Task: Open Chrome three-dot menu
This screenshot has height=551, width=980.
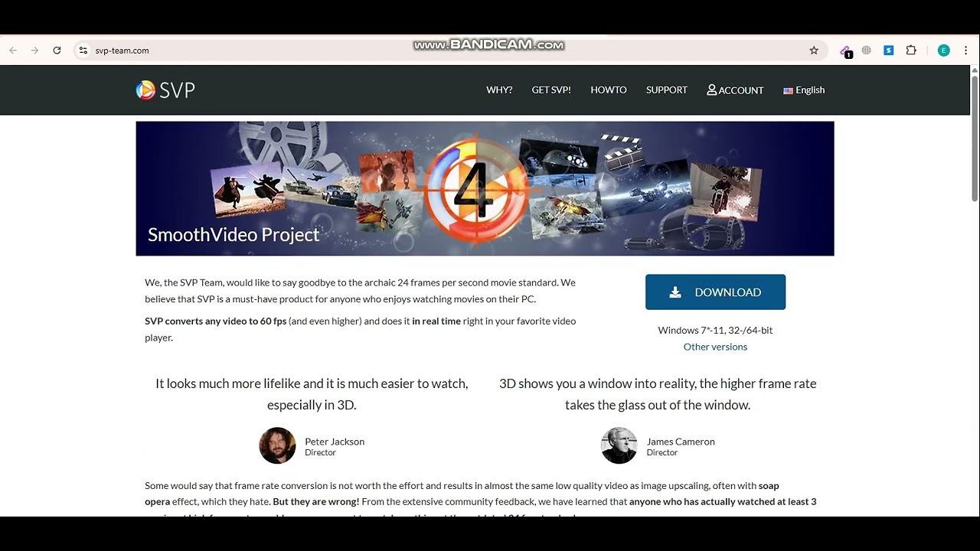Action: click(965, 51)
